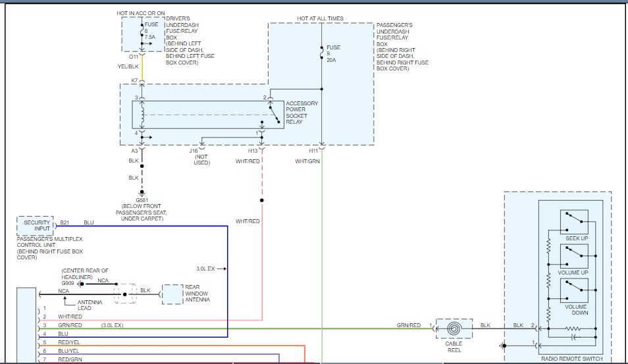Click the RED/YEL wire label at pin 5

click(68, 342)
